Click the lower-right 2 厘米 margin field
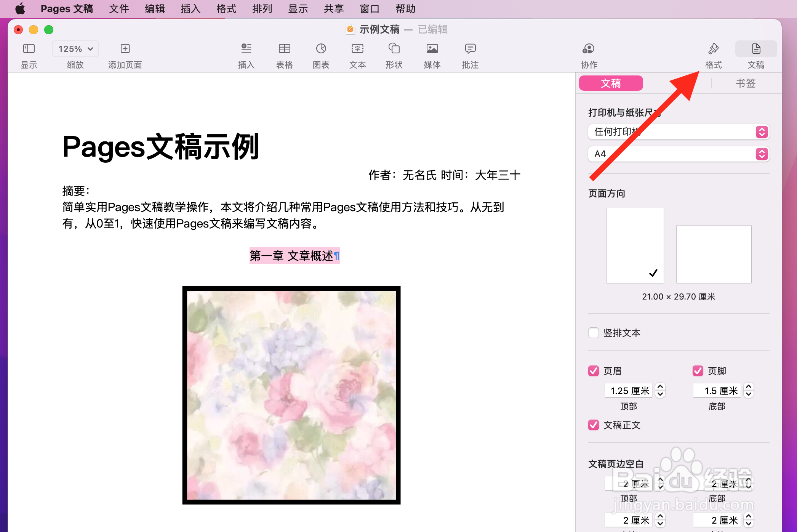 (x=717, y=520)
